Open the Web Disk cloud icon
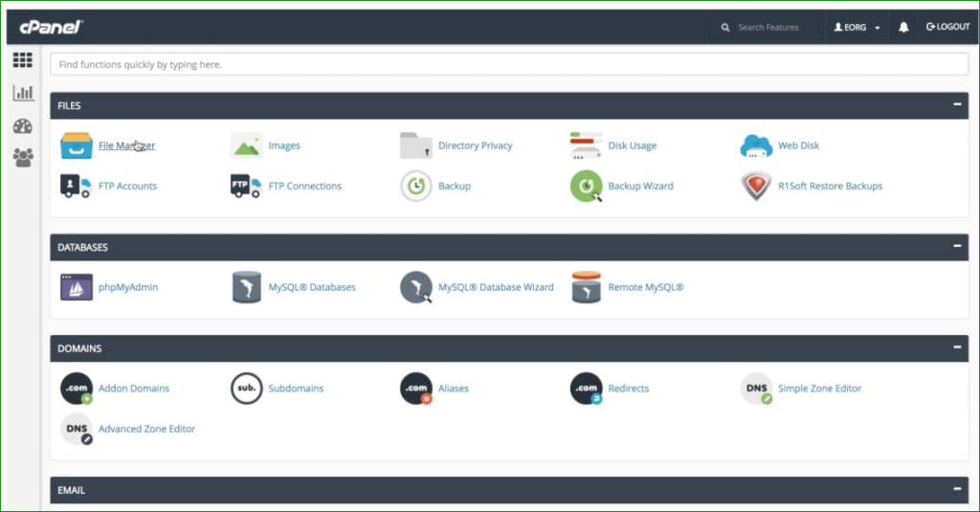This screenshot has width=980, height=512. pos(756,145)
